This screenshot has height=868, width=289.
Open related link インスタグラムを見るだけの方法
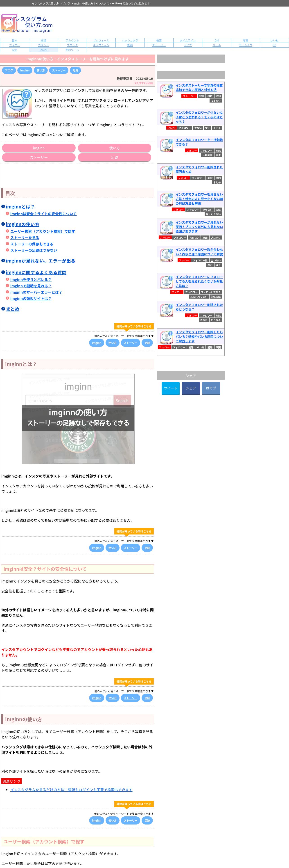(71, 790)
